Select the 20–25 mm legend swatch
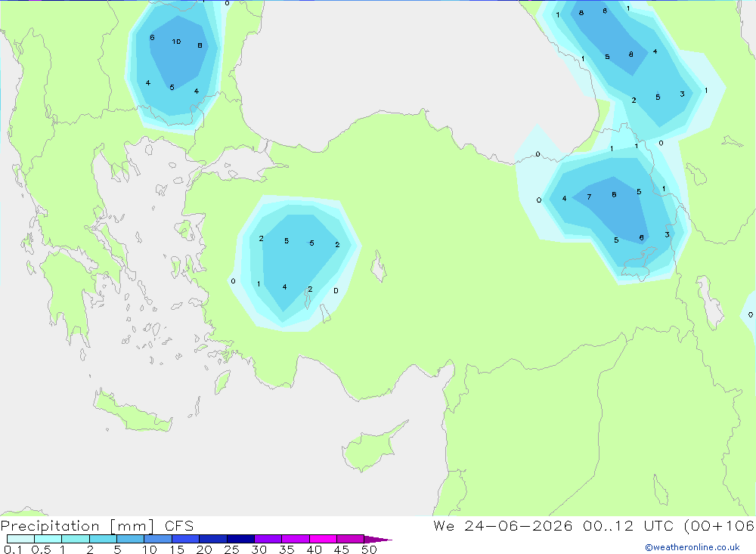This screenshot has width=756, height=554. (213, 539)
